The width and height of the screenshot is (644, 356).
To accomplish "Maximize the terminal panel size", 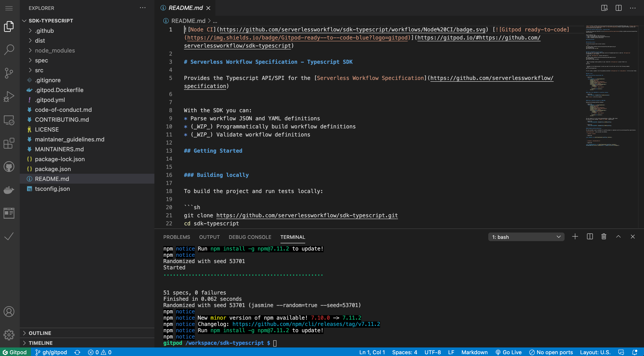I will click(x=618, y=237).
